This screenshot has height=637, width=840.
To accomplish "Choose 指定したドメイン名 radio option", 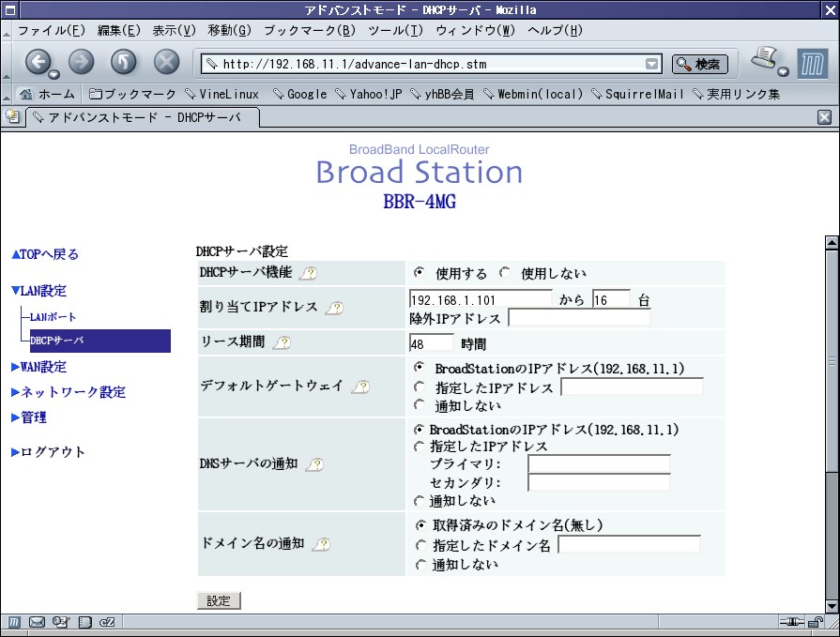I will 421,545.
